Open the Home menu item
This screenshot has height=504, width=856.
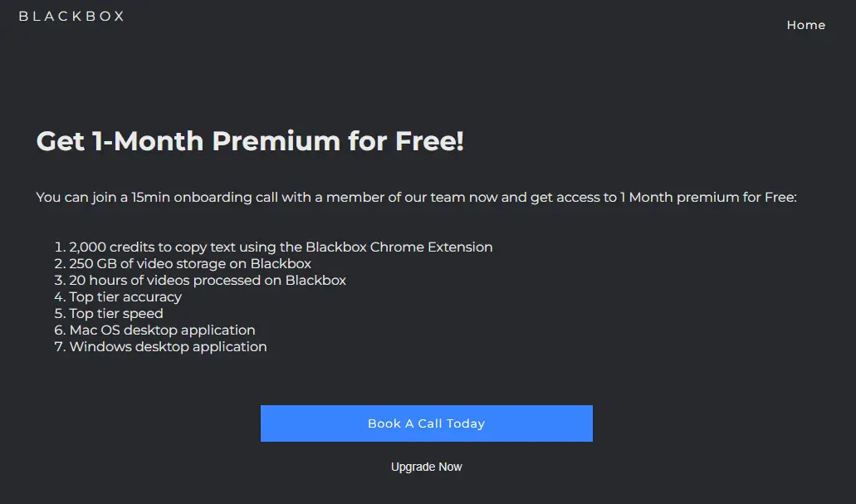805,25
